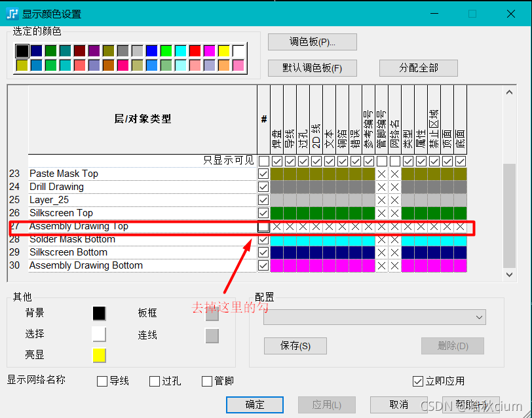Enable 管脚 under show net names
This screenshot has height=418, width=532.
click(207, 381)
